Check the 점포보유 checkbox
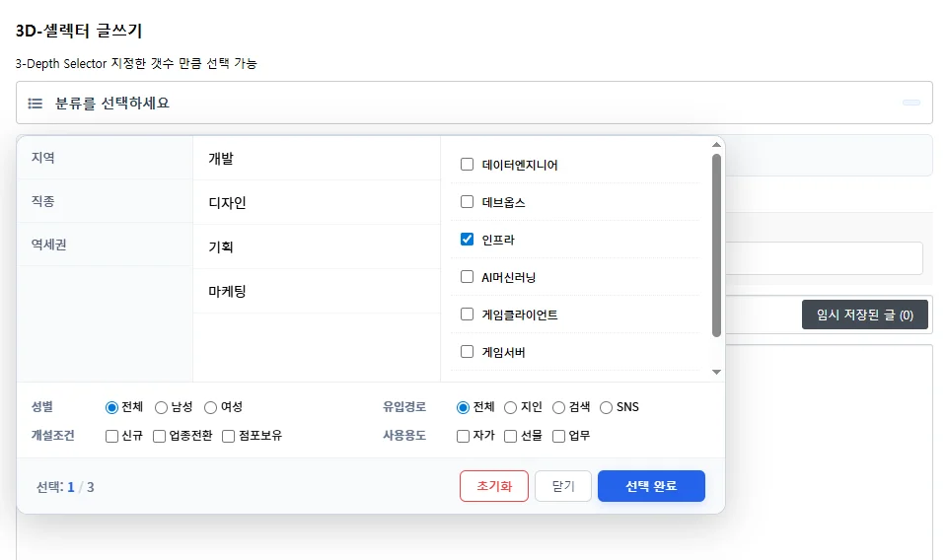The height and width of the screenshot is (560, 947). click(x=228, y=436)
